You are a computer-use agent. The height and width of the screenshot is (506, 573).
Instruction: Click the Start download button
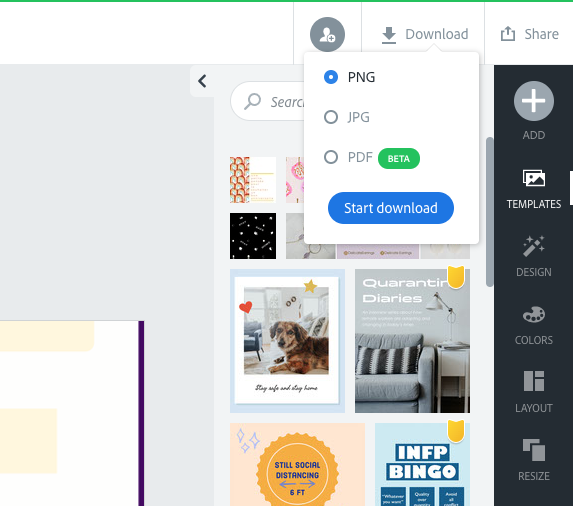(x=391, y=208)
